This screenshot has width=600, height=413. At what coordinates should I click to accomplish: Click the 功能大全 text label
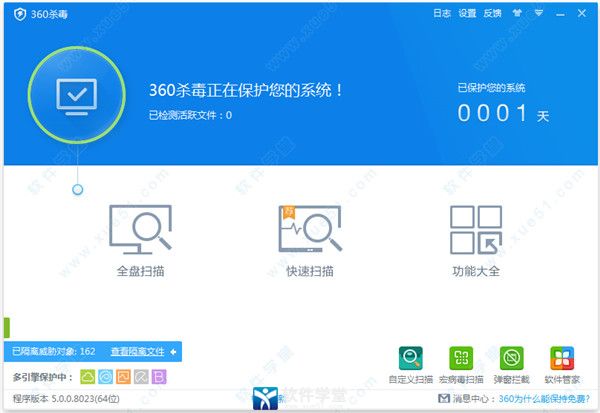pos(476,271)
